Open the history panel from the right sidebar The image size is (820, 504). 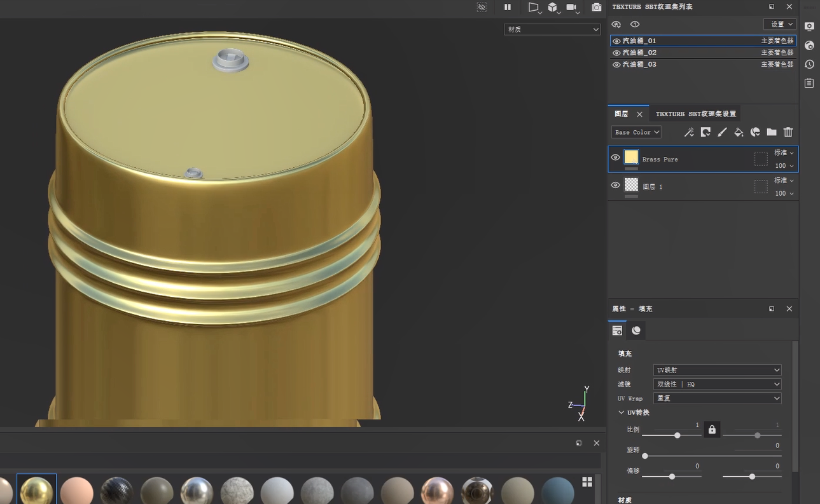[809, 64]
